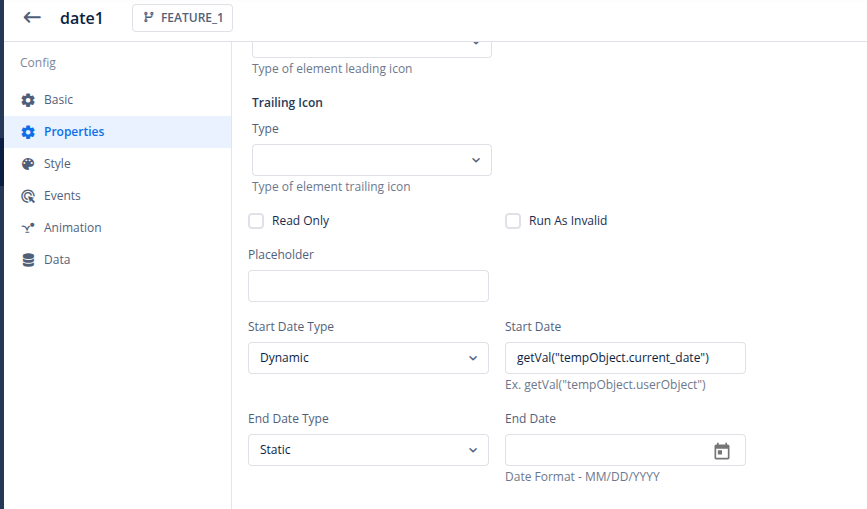Click the Data database icon
Screen dimensions: 867x509
coord(28,260)
